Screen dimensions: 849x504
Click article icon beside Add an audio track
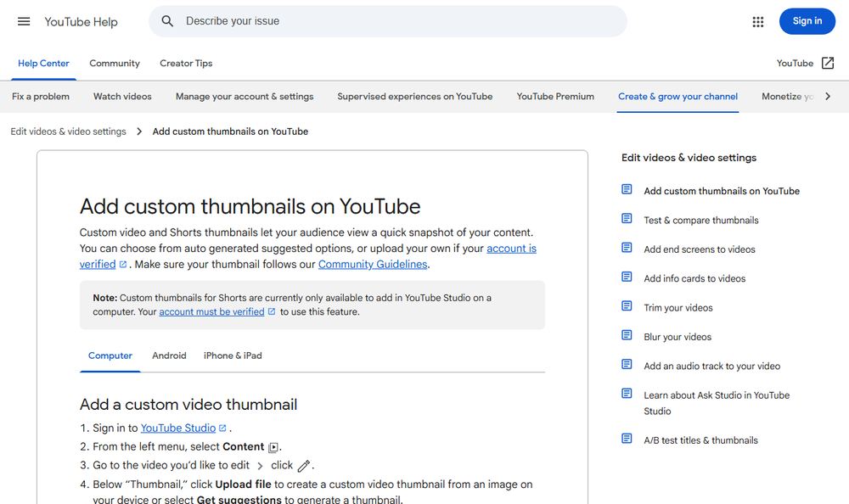[x=627, y=365]
